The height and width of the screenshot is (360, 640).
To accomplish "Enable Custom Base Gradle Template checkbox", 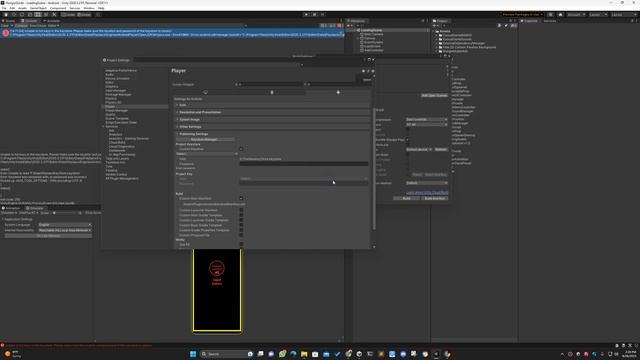I will [241, 225].
